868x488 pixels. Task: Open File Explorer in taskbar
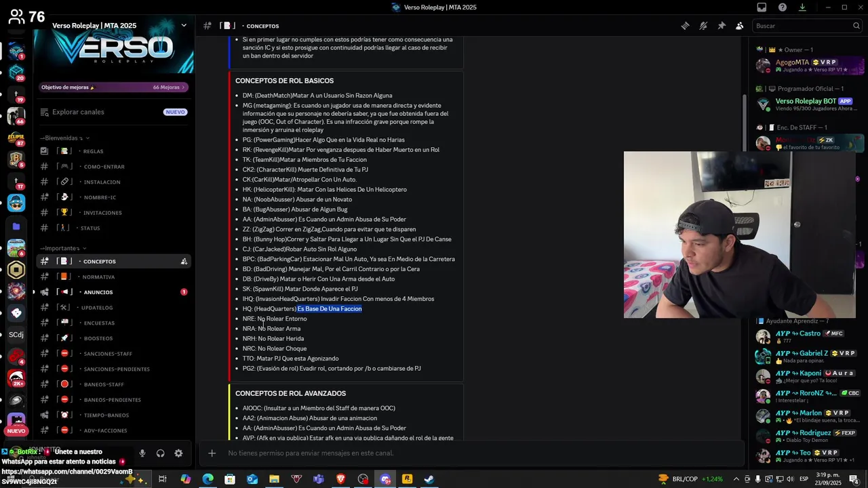274,479
